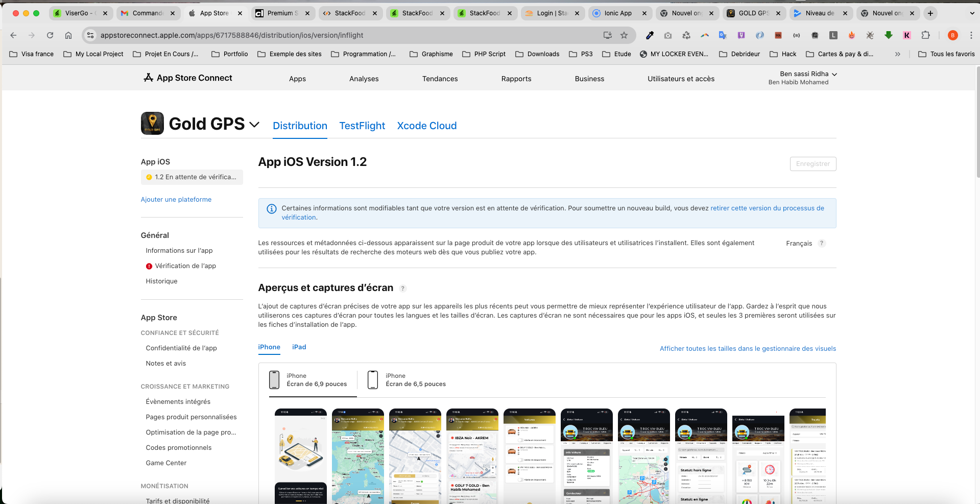Open the browser extensions puzzle icon
Viewport: 980px width, 504px height.
pyautogui.click(x=925, y=35)
